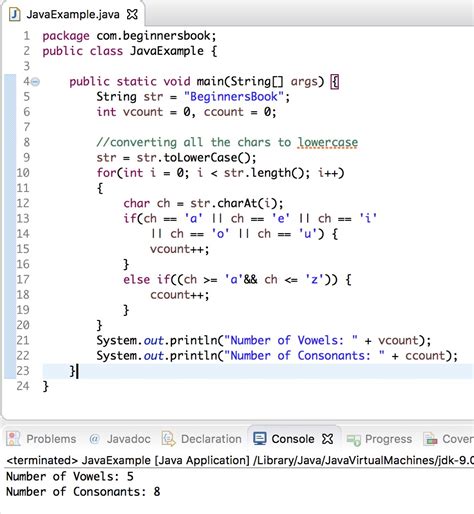Click line number 7 in gutter
The height and width of the screenshot is (514, 474).
point(27,127)
